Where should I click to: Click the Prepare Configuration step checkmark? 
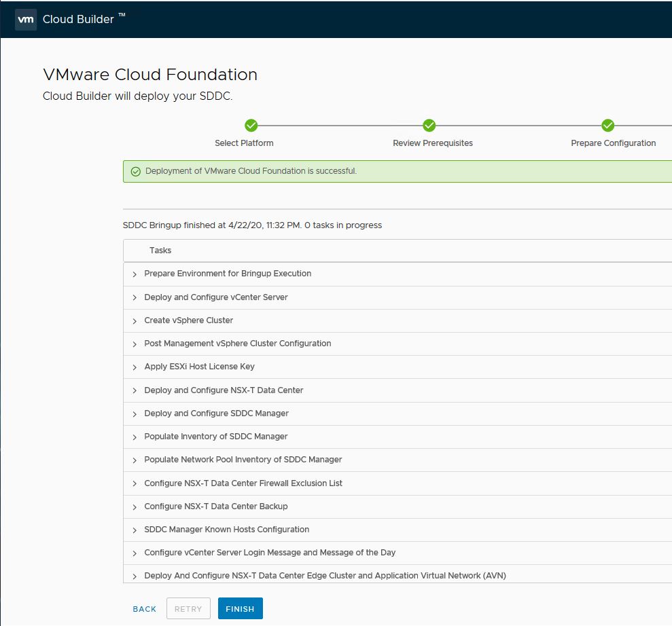[x=608, y=126]
